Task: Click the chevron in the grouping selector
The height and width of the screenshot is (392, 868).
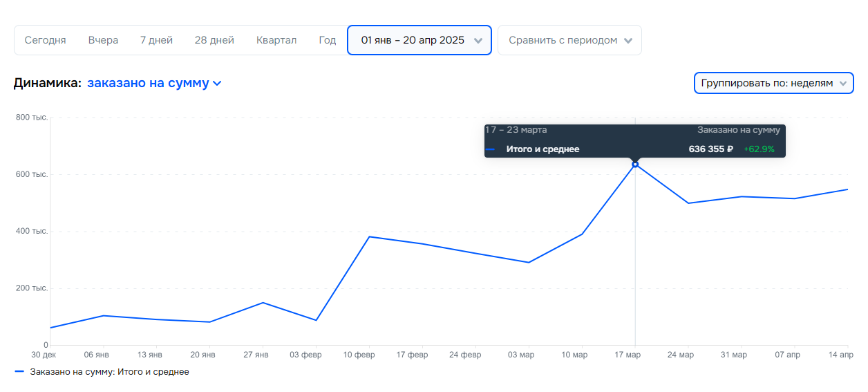Action: pos(842,84)
